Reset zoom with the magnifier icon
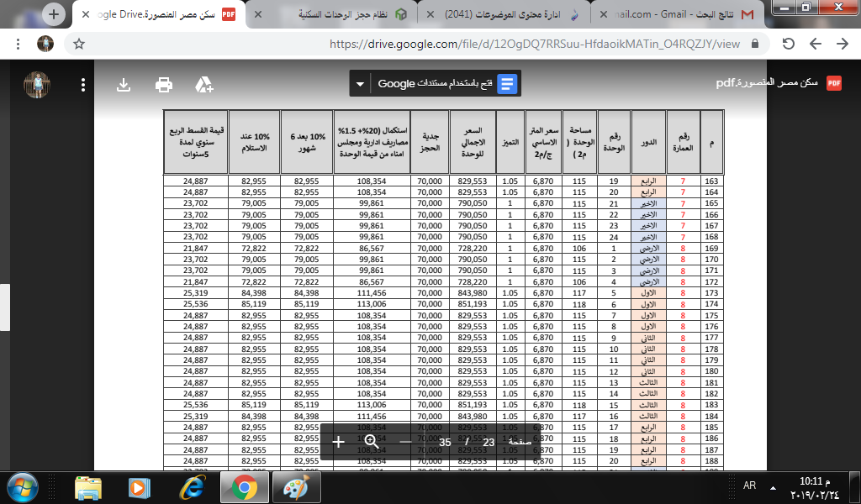 click(371, 442)
